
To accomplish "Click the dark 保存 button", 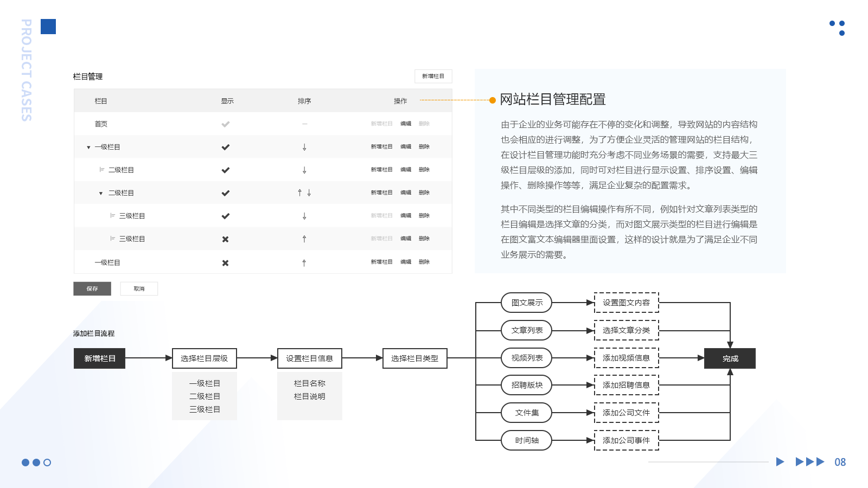I will 92,288.
